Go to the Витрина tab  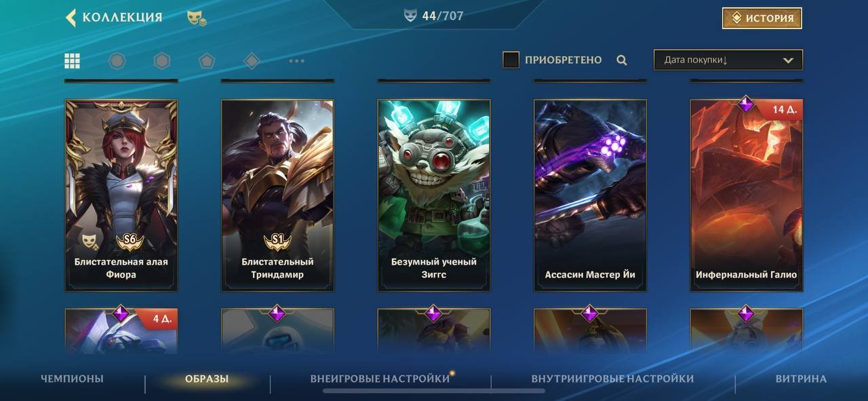click(x=801, y=379)
